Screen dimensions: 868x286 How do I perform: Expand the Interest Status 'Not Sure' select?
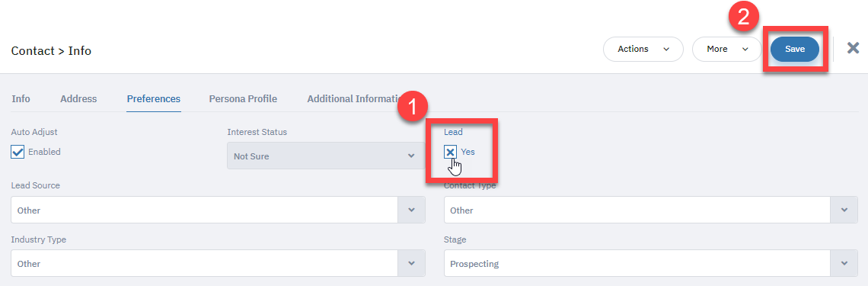point(326,156)
